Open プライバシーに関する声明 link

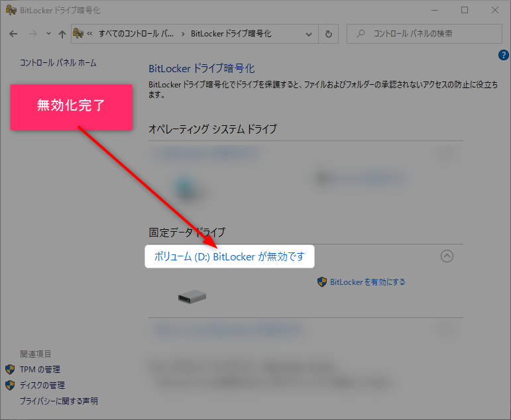point(59,401)
